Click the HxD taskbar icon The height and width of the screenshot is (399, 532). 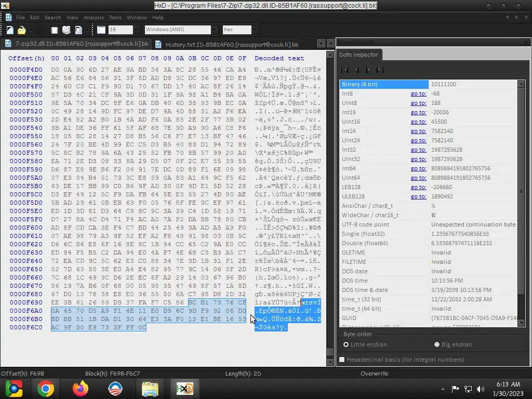pyautogui.click(x=184, y=389)
